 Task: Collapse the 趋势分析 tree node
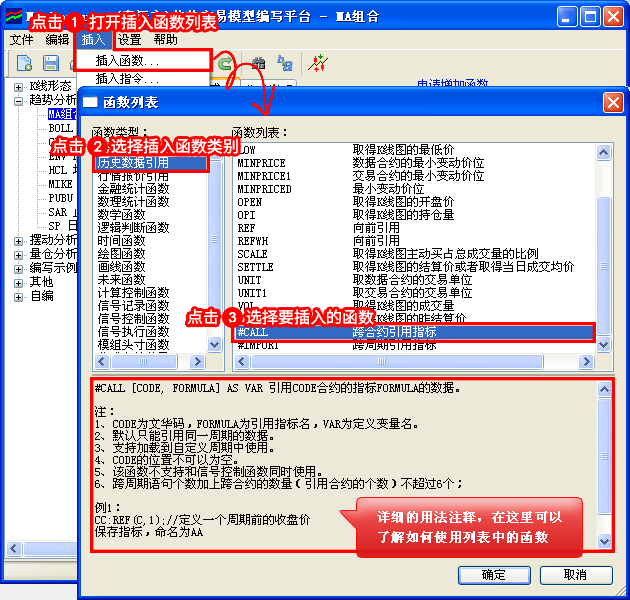[x=19, y=100]
